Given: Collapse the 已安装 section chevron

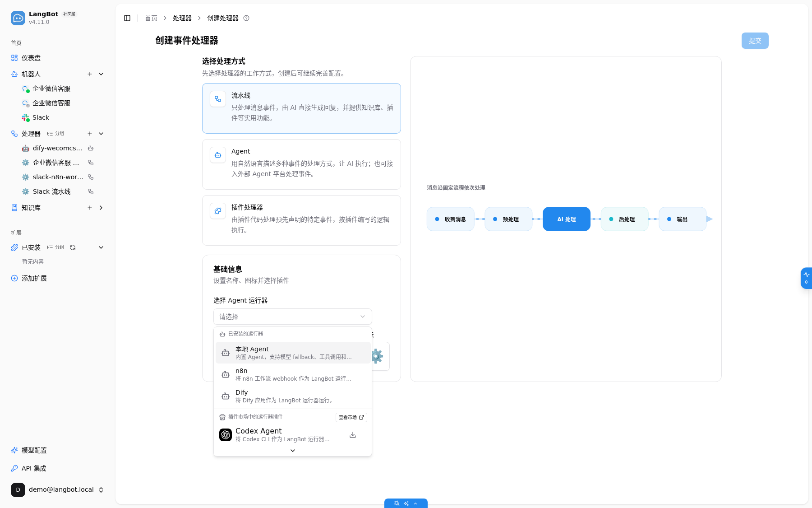Looking at the screenshot, I should click(x=101, y=247).
